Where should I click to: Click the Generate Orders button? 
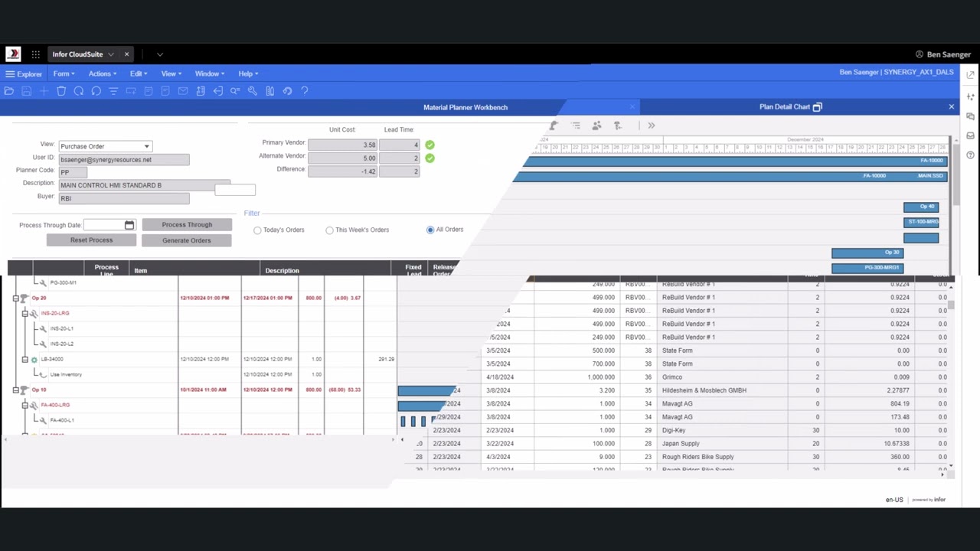point(187,240)
